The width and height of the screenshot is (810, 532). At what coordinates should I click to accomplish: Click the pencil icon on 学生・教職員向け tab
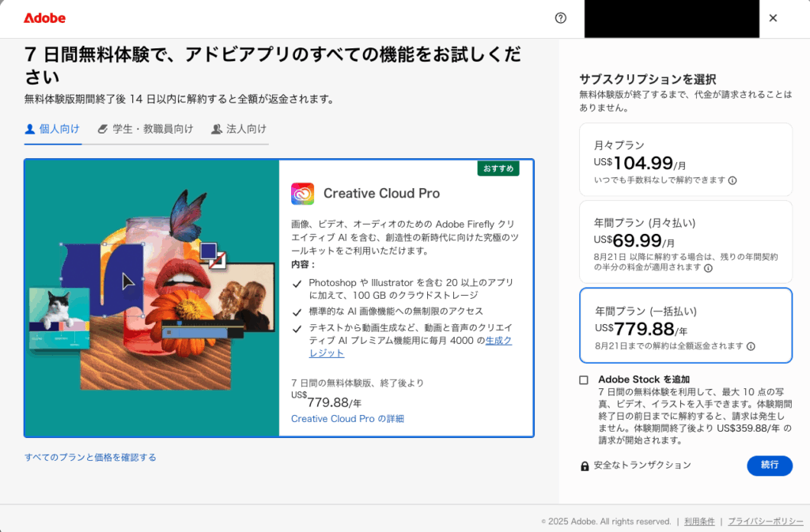pos(103,129)
